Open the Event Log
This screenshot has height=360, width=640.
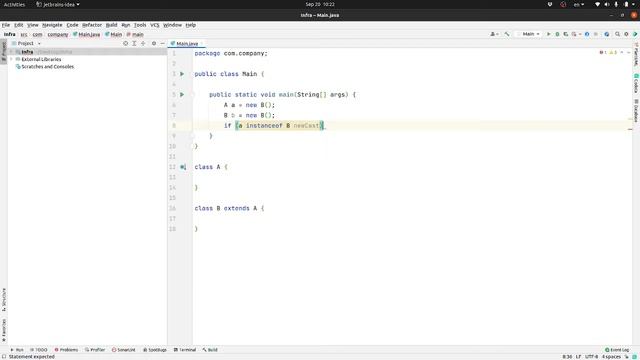click(617, 350)
